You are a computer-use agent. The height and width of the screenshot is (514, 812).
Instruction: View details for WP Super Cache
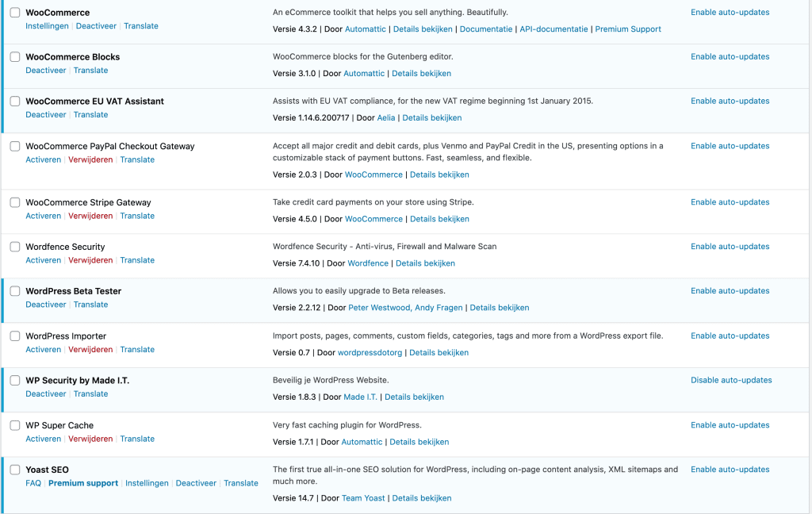coord(419,442)
